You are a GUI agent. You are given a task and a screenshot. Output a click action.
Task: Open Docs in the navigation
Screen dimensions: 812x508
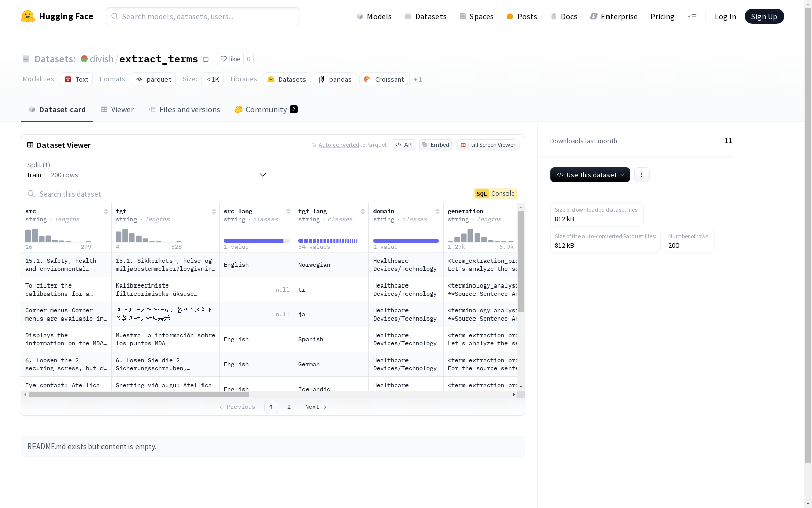click(x=564, y=16)
